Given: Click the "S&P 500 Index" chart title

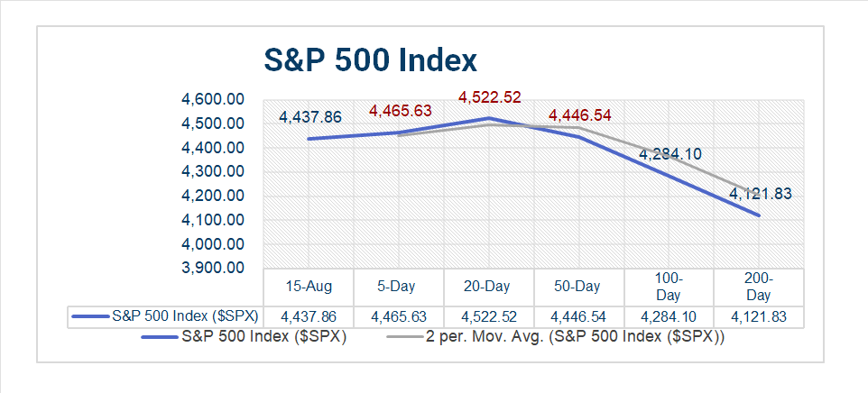Looking at the screenshot, I should point(370,60).
